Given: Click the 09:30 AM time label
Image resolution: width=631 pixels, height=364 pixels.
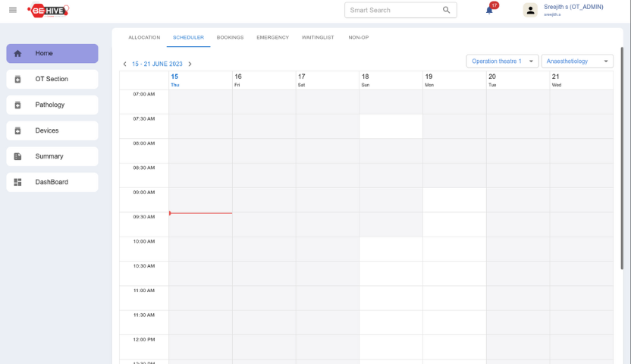Looking at the screenshot, I should tap(143, 217).
